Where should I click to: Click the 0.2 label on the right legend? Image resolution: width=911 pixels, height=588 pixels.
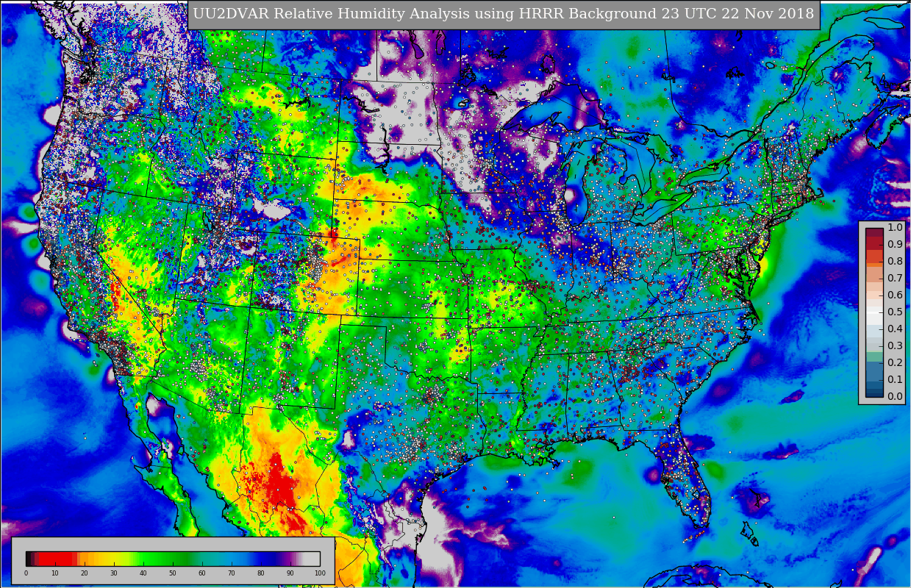click(x=895, y=362)
